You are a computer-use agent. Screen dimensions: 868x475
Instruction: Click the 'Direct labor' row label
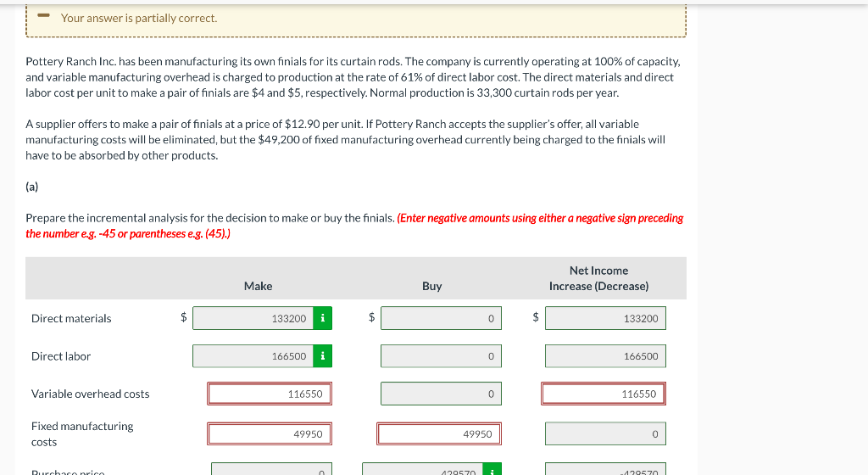[x=61, y=356]
